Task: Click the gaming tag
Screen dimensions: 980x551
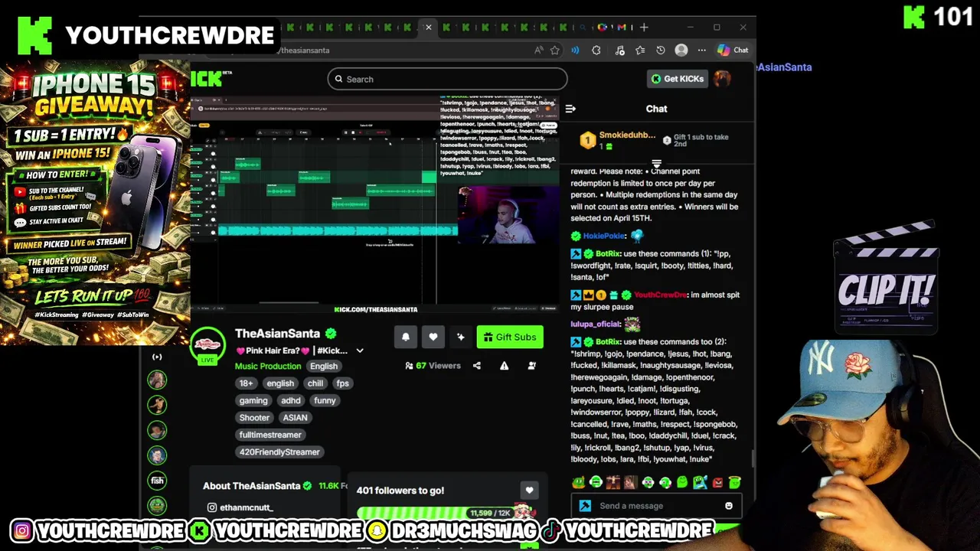Action: tap(253, 400)
